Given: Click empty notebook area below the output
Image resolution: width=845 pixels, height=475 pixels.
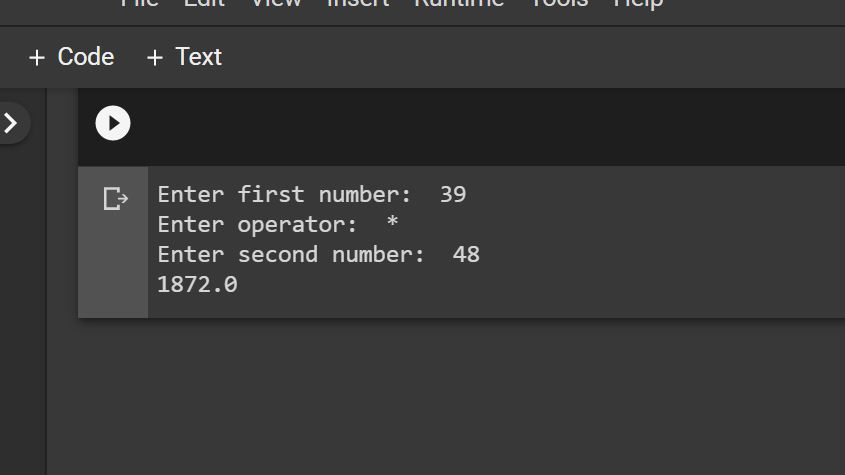Looking at the screenshot, I should [x=450, y=400].
